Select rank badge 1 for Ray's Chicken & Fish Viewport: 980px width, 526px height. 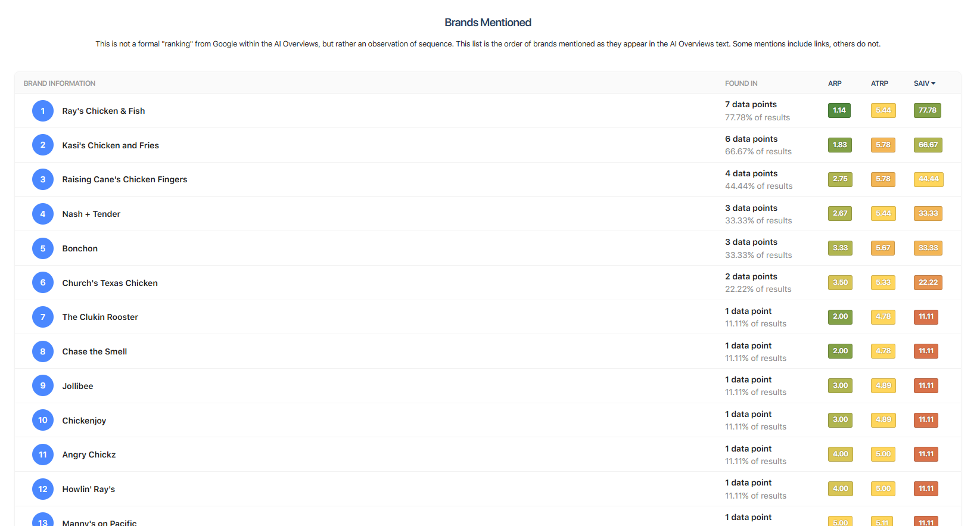point(43,111)
